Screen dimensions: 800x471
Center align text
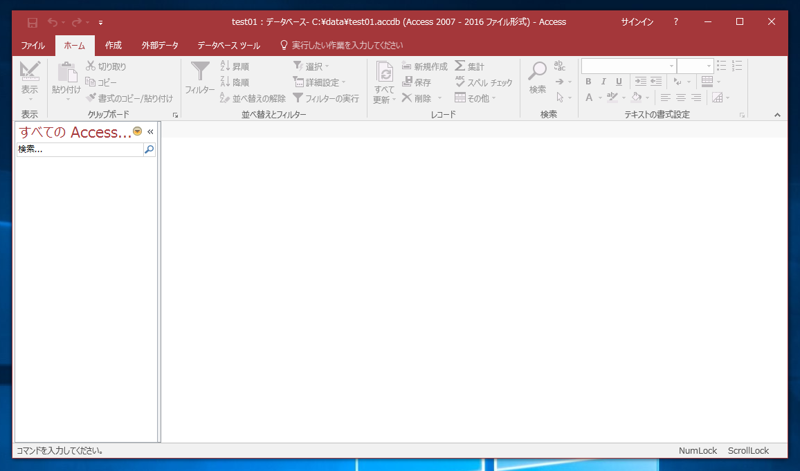681,97
